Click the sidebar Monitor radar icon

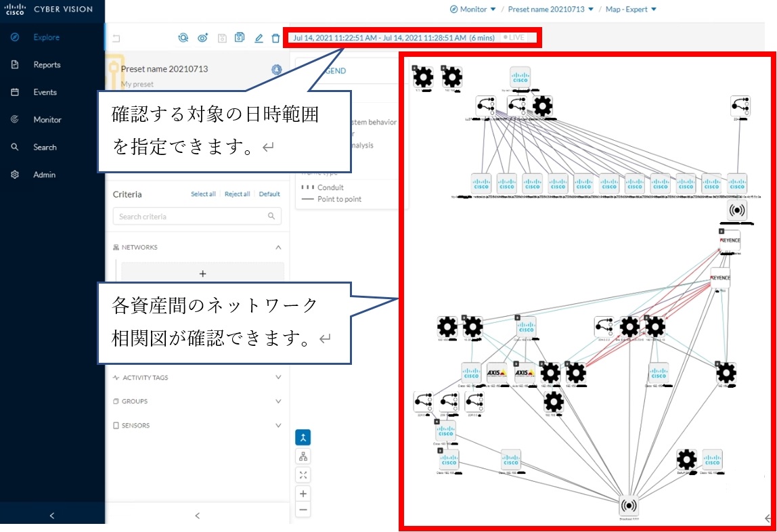tap(15, 119)
